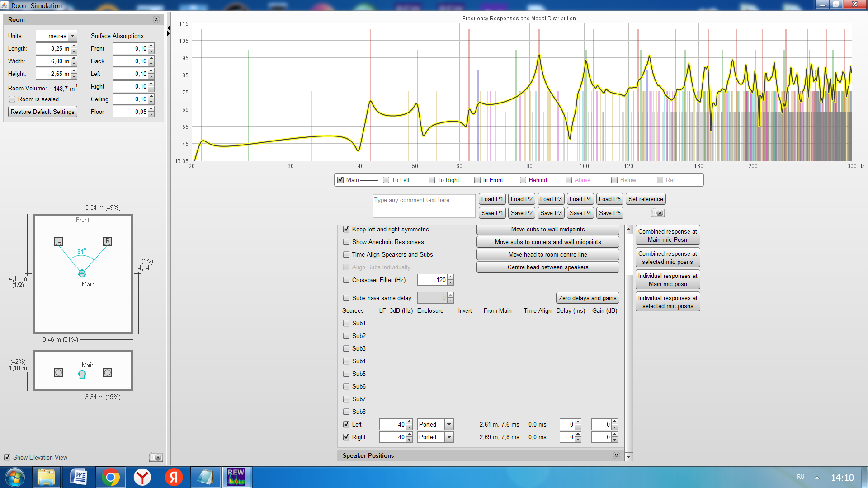Select the Left speaker icon in room plan

(58, 241)
